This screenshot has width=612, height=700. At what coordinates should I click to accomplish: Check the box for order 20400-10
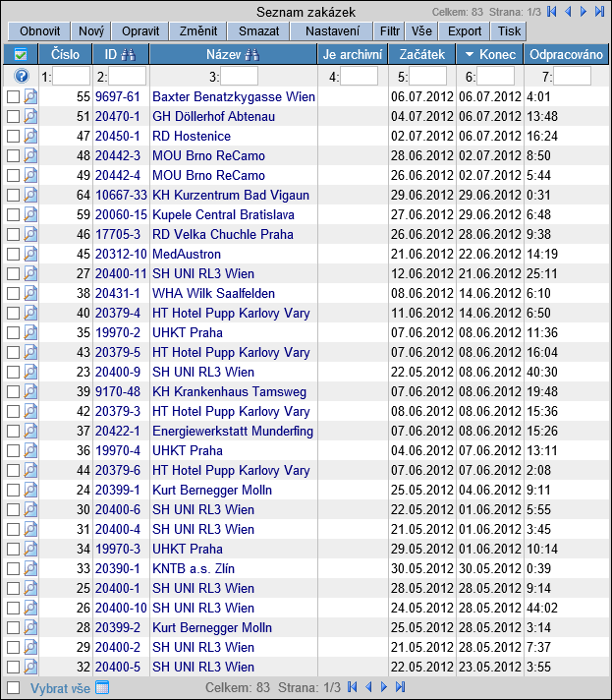click(x=13, y=608)
